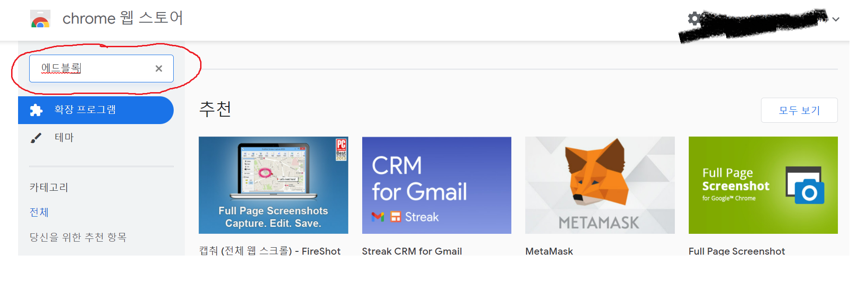
Task: Click the Full Page Screenshot title text
Action: pos(736,251)
